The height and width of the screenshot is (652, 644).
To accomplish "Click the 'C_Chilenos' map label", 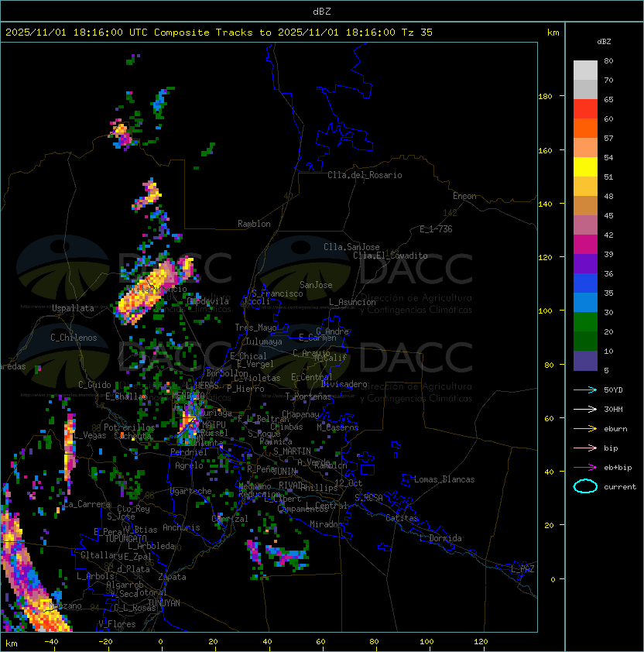I will [x=74, y=338].
